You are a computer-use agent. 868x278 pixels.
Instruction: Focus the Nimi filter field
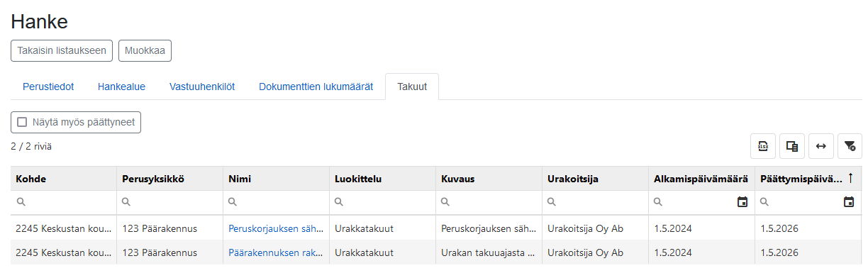(x=277, y=202)
